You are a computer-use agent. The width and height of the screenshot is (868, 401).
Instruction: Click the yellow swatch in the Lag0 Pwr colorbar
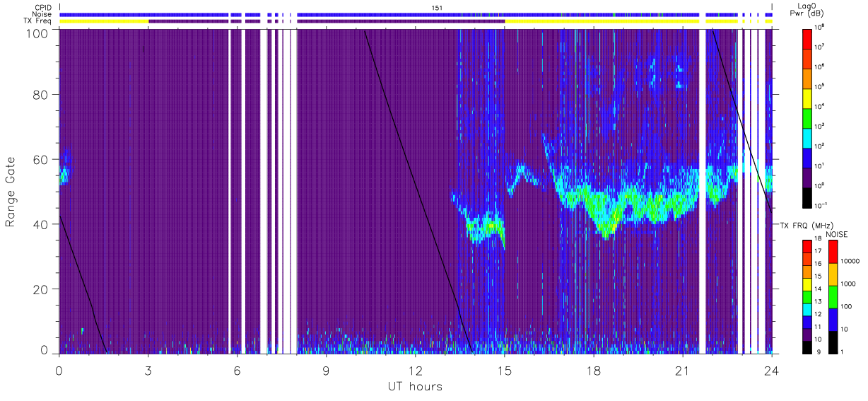pyautogui.click(x=808, y=98)
